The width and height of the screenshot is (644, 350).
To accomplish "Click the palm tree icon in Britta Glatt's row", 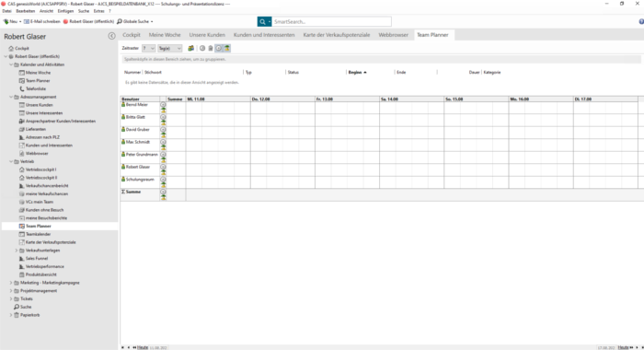I will click(x=163, y=123).
